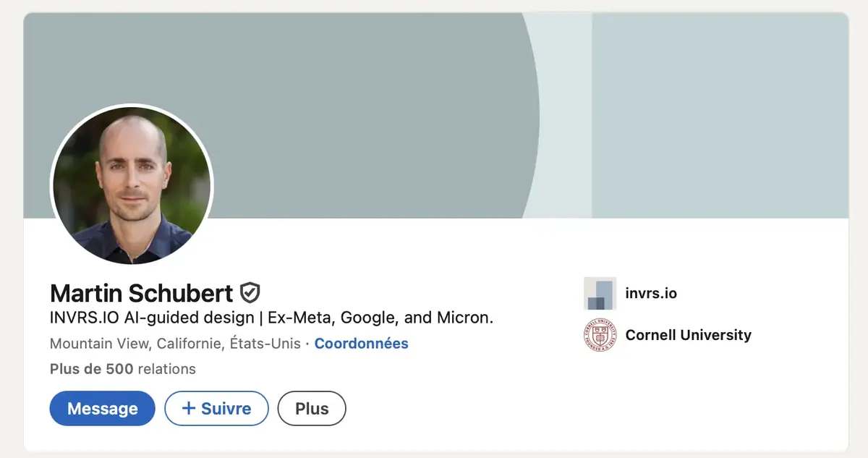Click the verification badge next to Martin Schubert

pyautogui.click(x=248, y=292)
